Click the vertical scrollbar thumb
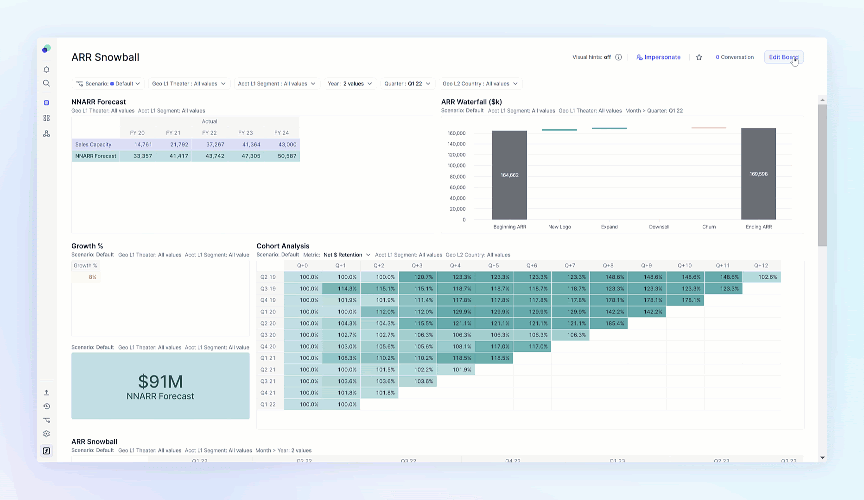This screenshot has width=864, height=500. click(822, 175)
